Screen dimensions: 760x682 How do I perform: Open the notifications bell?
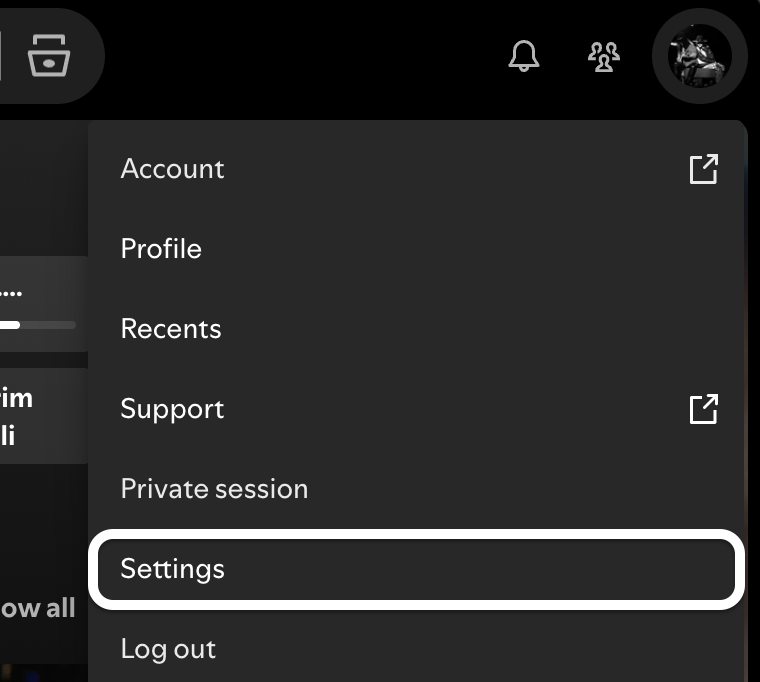pos(523,56)
